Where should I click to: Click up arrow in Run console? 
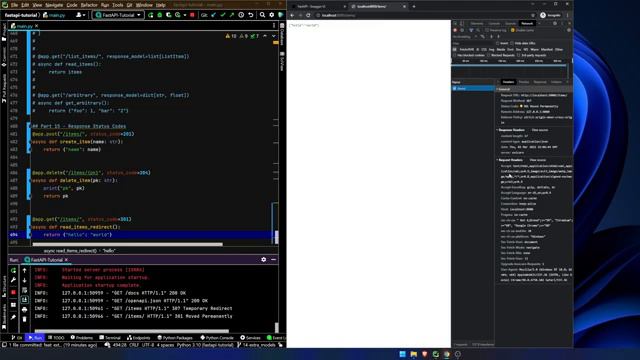[24, 270]
